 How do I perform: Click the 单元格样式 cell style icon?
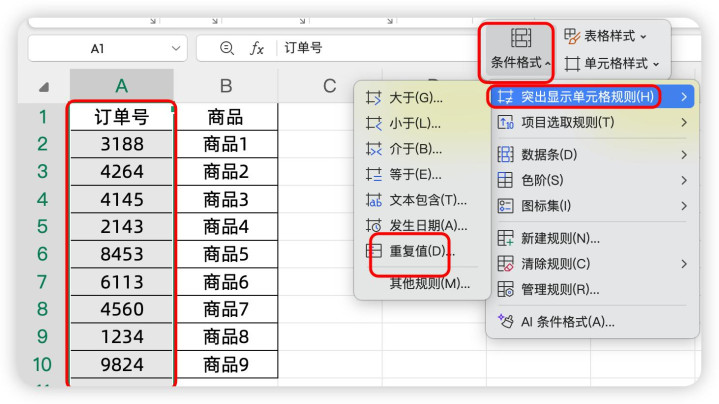(572, 63)
